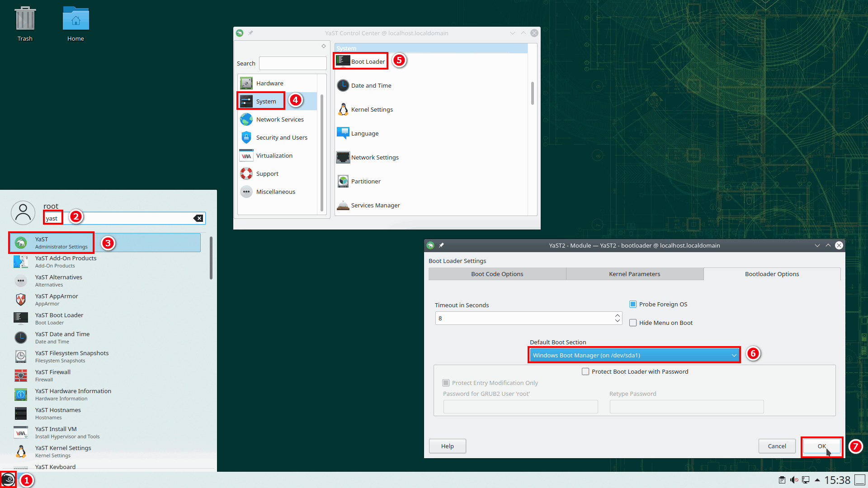Screen dimensions: 868x488
Task: Click the network tray icon
Action: 806,480
